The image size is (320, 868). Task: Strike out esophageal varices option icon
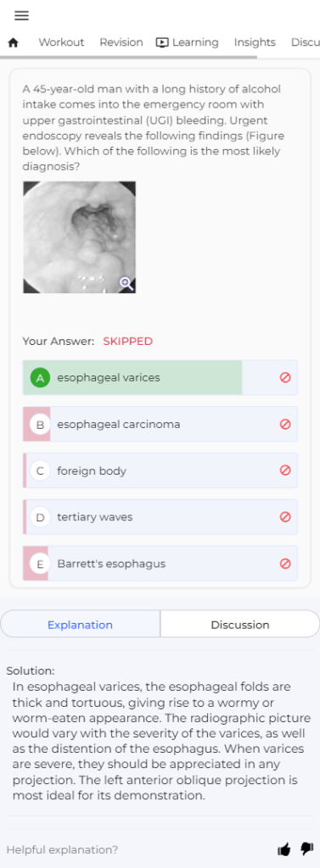tap(285, 377)
